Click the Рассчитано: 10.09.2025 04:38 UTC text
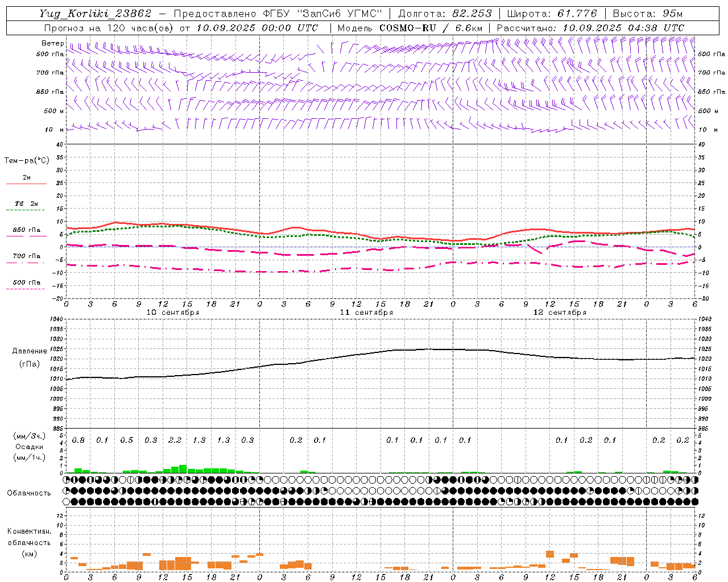 click(x=590, y=28)
